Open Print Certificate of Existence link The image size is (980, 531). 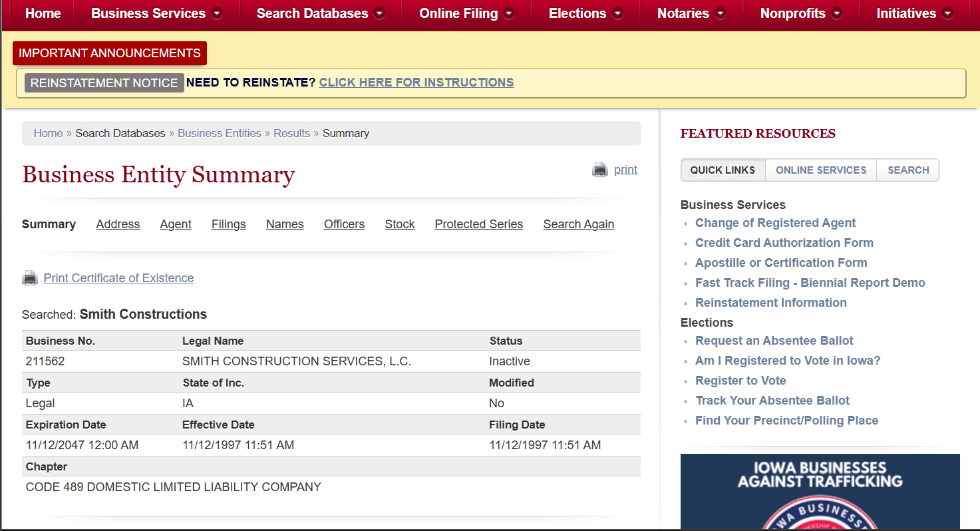[x=118, y=278]
